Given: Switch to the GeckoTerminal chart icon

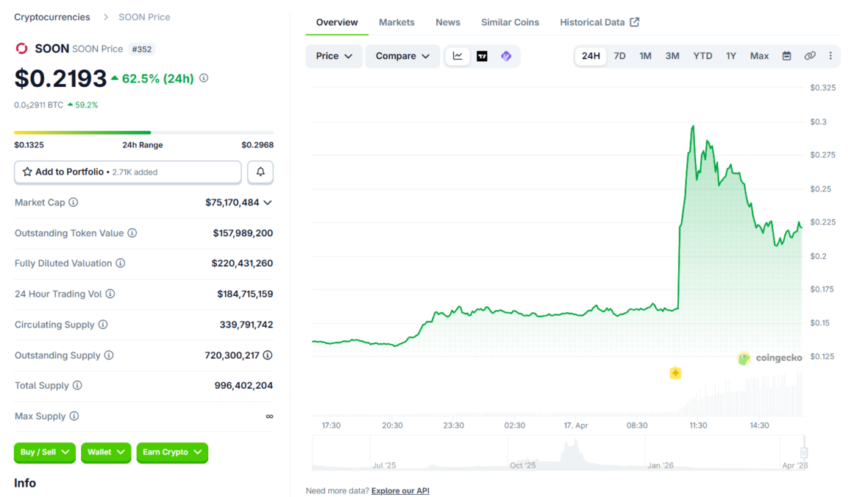Looking at the screenshot, I should pos(506,56).
